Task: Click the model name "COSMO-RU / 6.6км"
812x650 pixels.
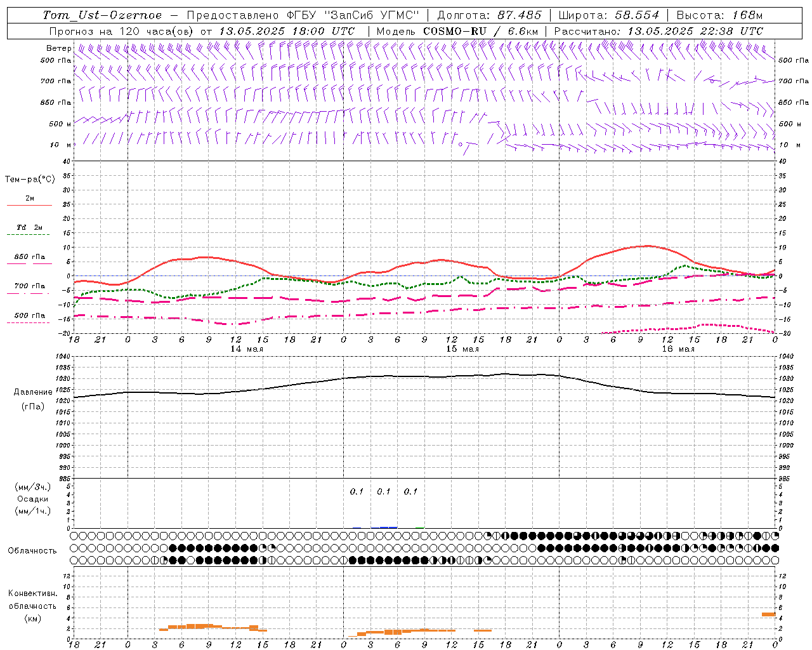Action: click(x=481, y=31)
